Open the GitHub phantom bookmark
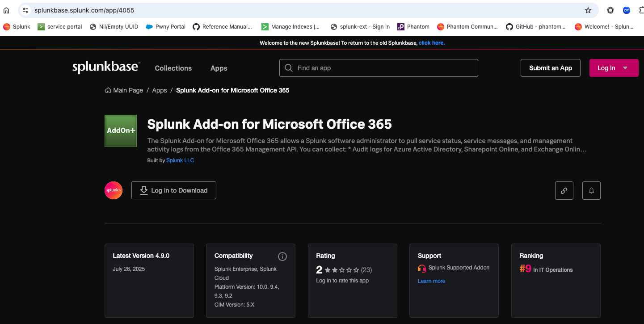The height and width of the screenshot is (324, 644). pos(536,27)
